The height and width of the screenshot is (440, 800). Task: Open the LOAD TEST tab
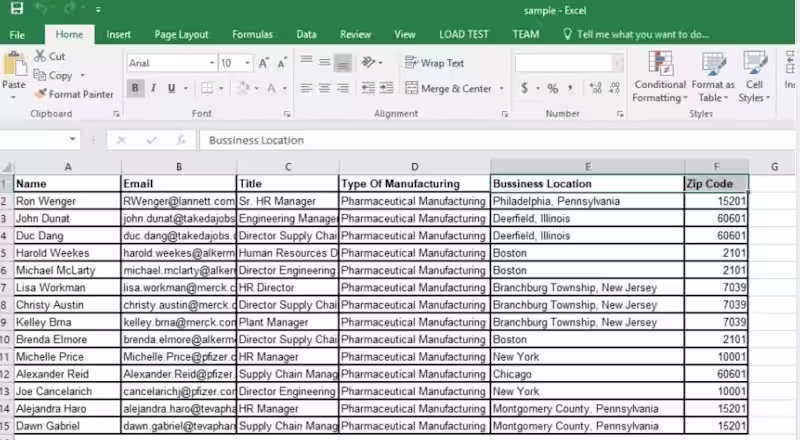click(464, 35)
